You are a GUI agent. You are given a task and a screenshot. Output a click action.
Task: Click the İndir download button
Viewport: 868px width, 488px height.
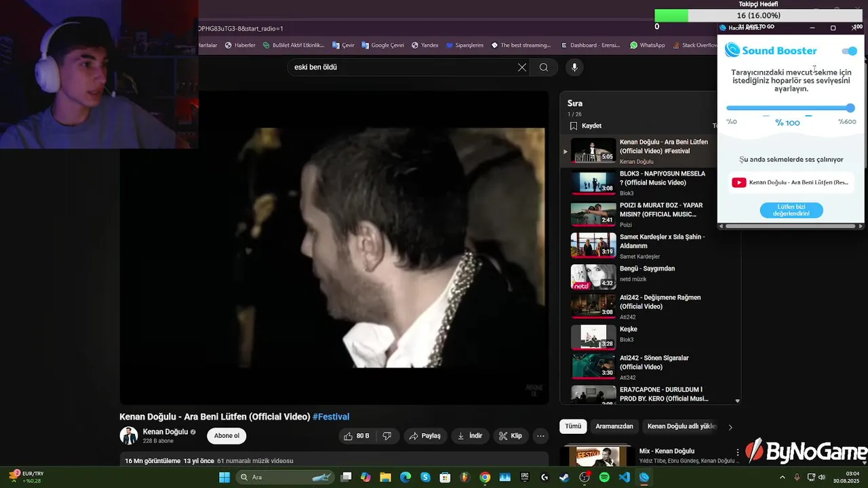click(x=470, y=436)
